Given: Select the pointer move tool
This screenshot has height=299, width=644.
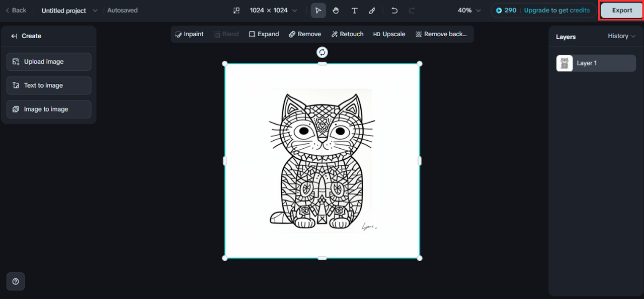Looking at the screenshot, I should tap(318, 11).
